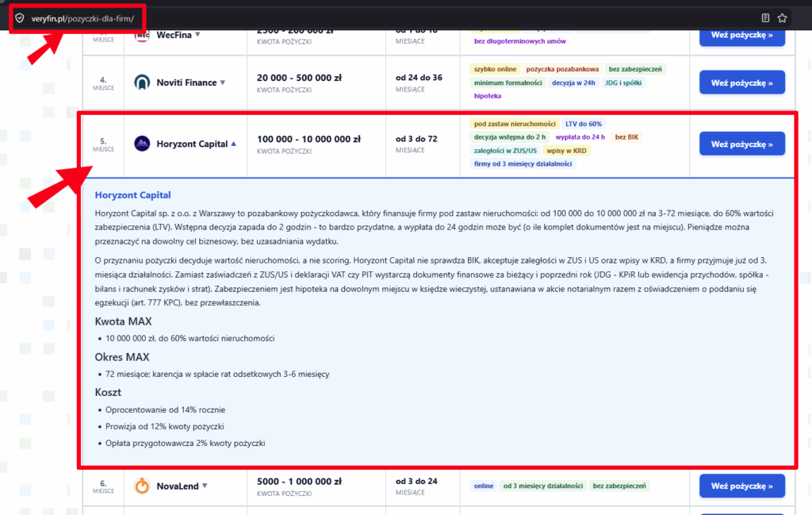Expand the Noviti Finance details arrow
812x515 pixels.
(x=223, y=83)
